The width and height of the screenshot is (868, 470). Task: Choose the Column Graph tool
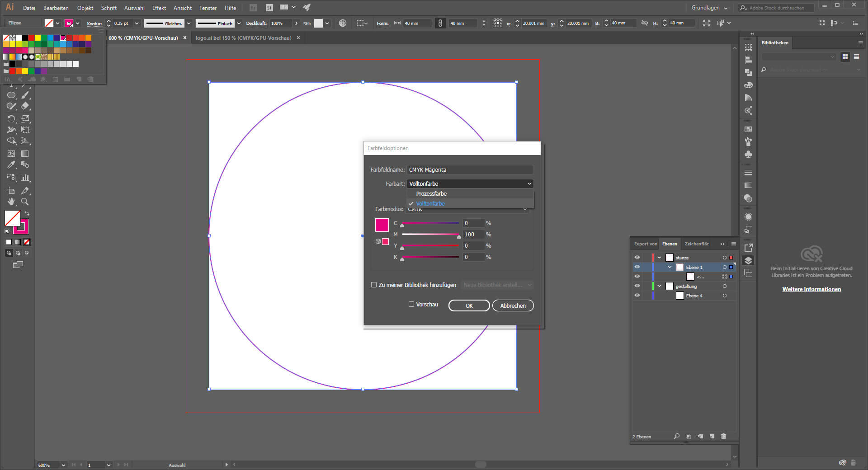tap(25, 178)
